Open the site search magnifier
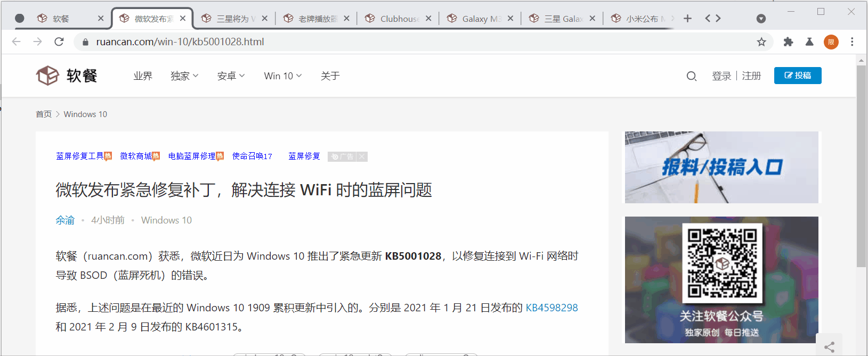 click(x=692, y=76)
